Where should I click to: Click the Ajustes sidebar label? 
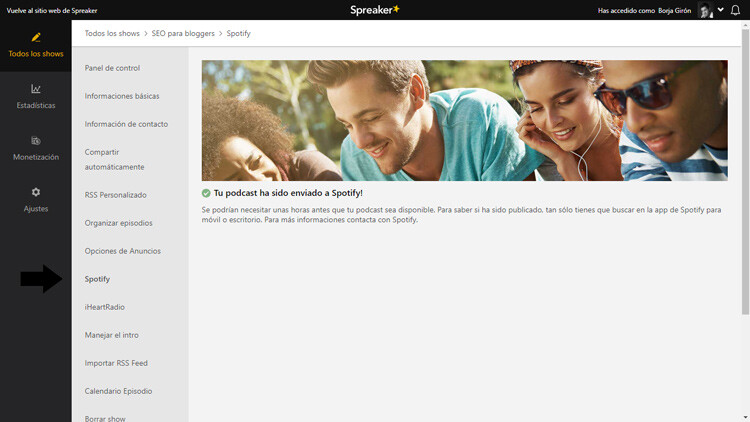pos(36,209)
